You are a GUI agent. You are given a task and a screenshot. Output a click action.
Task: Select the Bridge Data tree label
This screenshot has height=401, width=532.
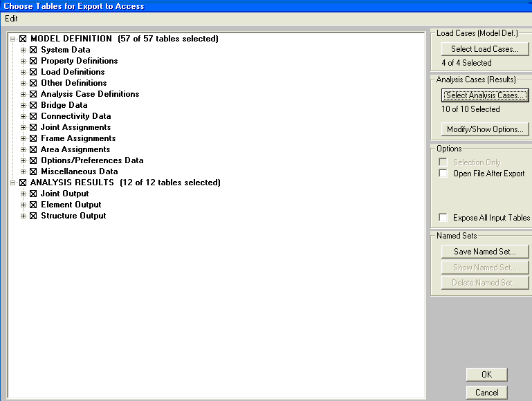pos(64,105)
